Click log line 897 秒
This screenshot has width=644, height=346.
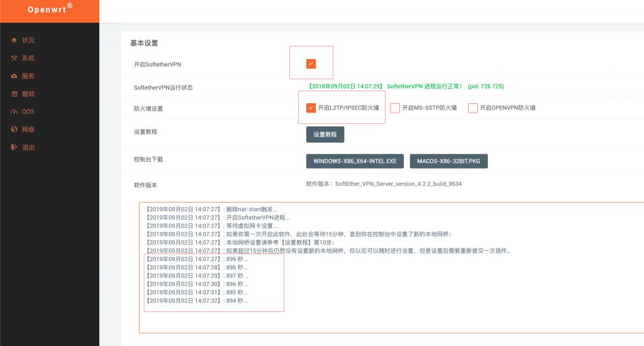[x=197, y=276]
